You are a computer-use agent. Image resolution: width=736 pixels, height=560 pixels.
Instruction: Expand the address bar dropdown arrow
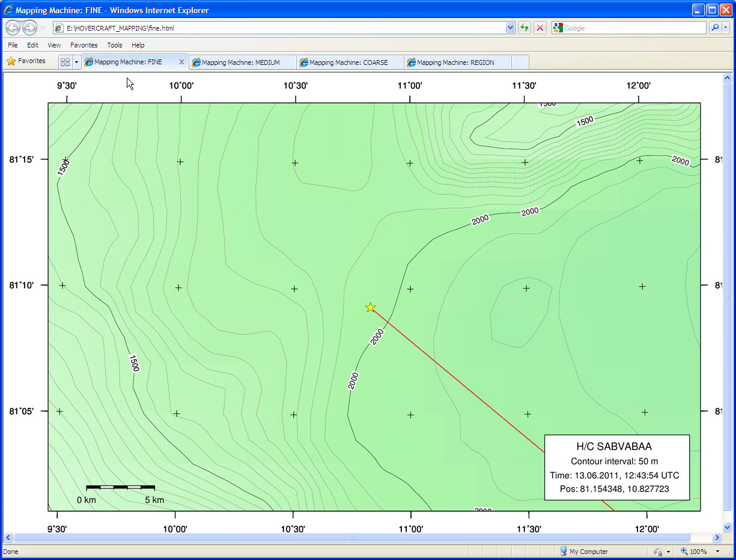[510, 28]
